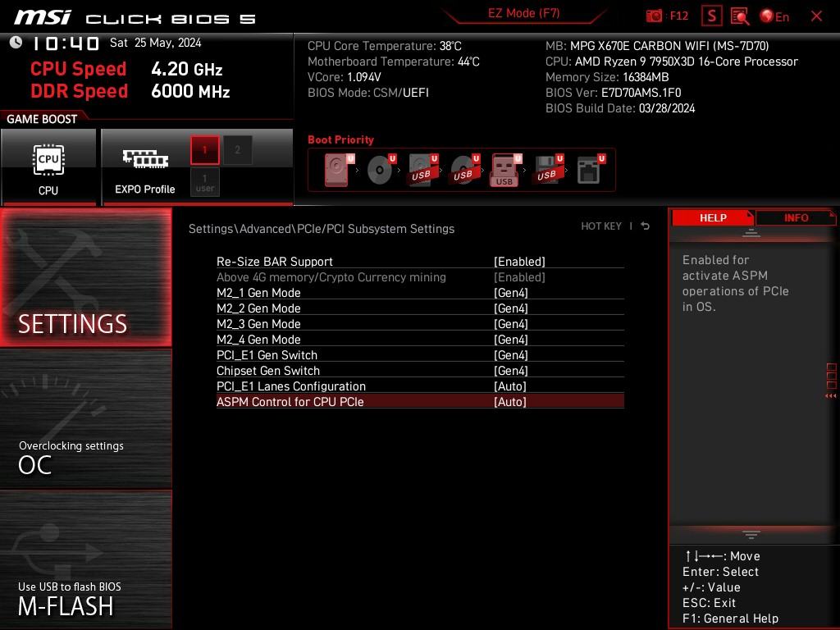Switch to EZ Mode (F7)
Image resolution: width=840 pixels, height=630 pixels.
pos(523,13)
